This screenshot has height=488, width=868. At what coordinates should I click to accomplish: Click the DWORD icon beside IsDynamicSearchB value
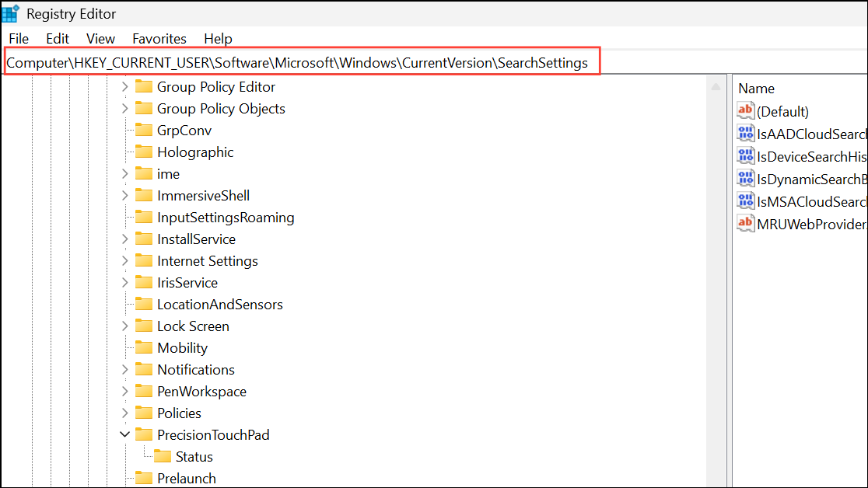pos(746,179)
